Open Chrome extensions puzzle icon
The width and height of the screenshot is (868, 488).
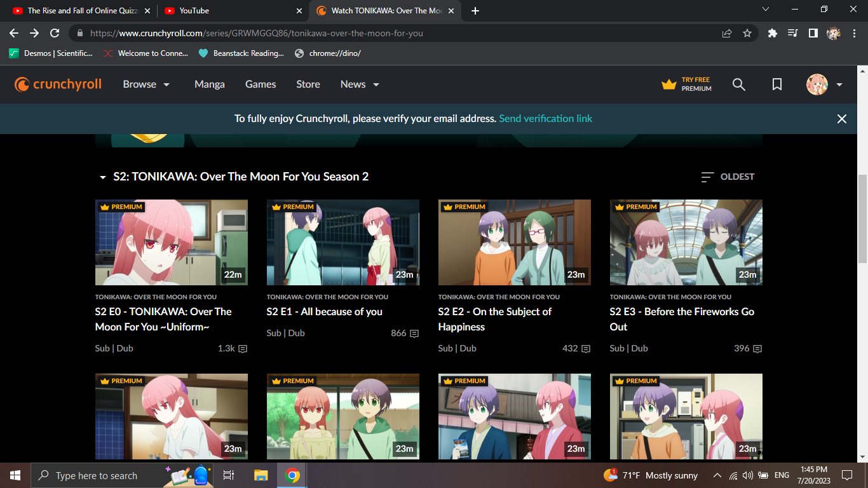tap(773, 33)
